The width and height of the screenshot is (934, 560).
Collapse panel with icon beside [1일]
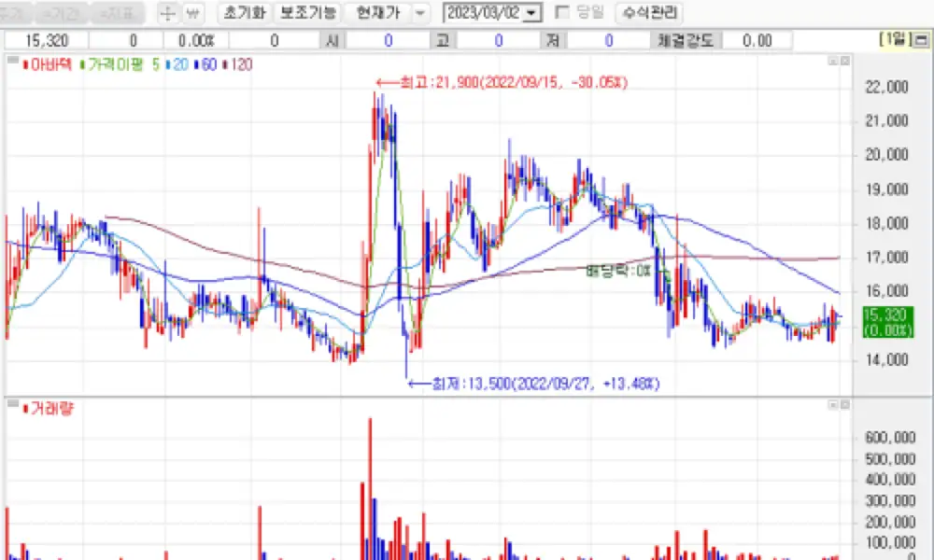click(x=921, y=40)
